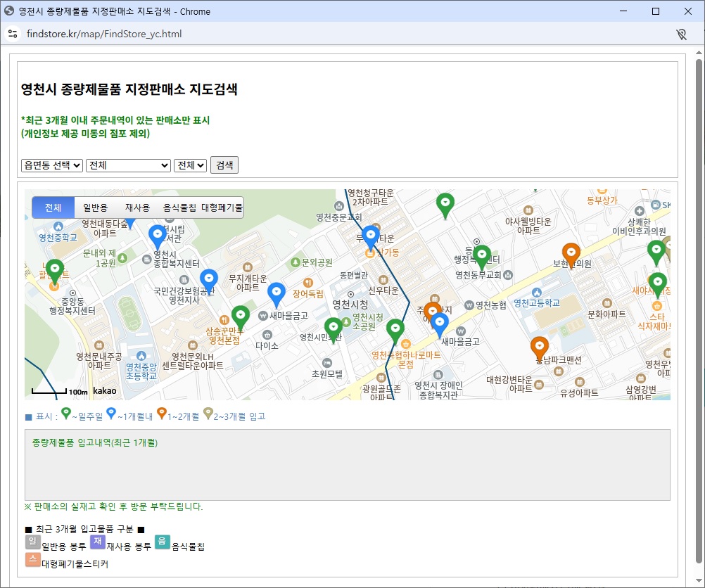This screenshot has width=705, height=588.
Task: Open the narrow 전체 dropdown beside 검색
Action: [x=190, y=165]
